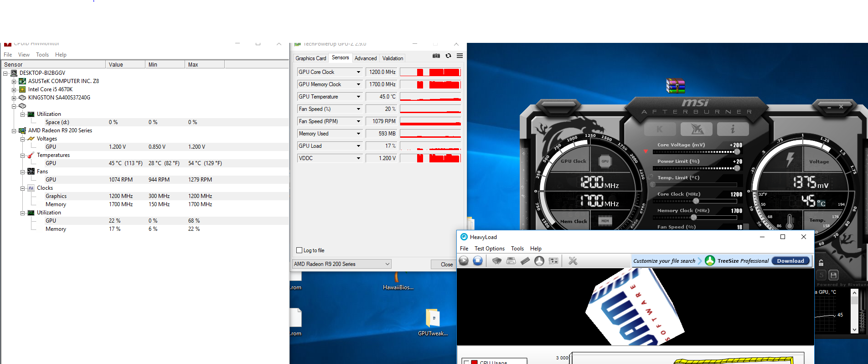Enable the Log to file checkbox
The height and width of the screenshot is (364, 868).
pos(300,250)
